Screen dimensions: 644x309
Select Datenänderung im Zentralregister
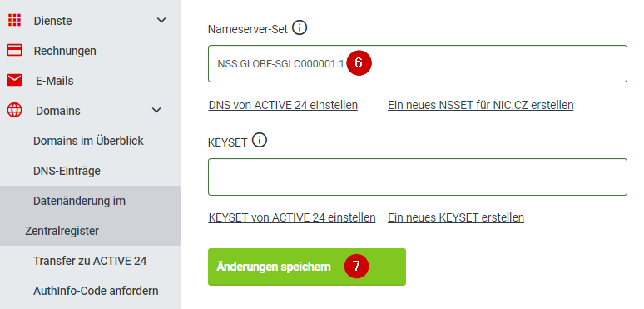tap(91, 216)
